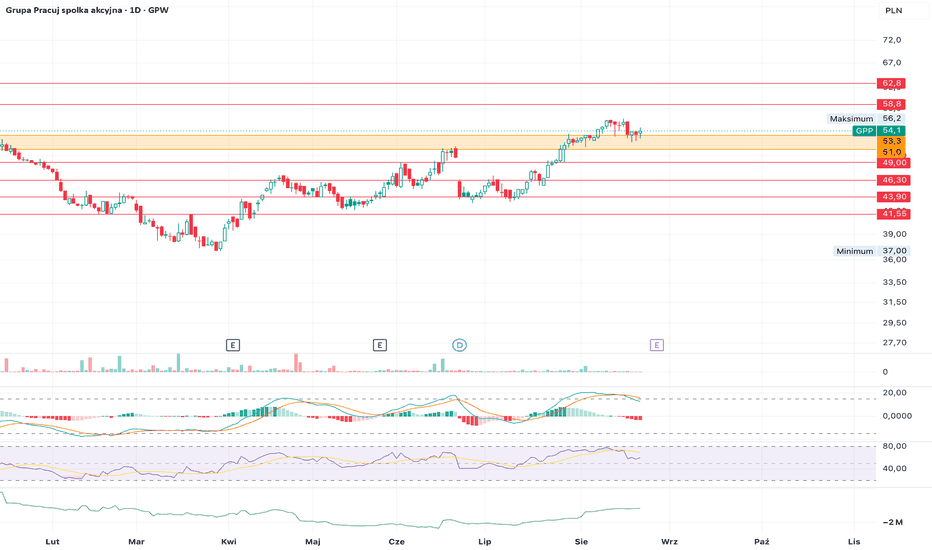Click the earnings E marker near Maj
Screen dimensions: 932x550
(380, 345)
